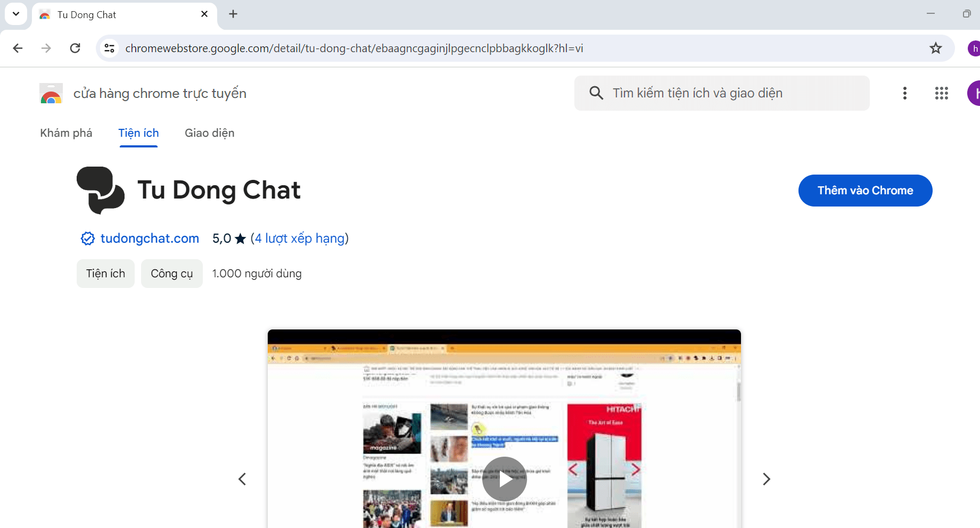Open the '4 lượt xếp hạng' ratings link
980x528 pixels.
(x=300, y=238)
